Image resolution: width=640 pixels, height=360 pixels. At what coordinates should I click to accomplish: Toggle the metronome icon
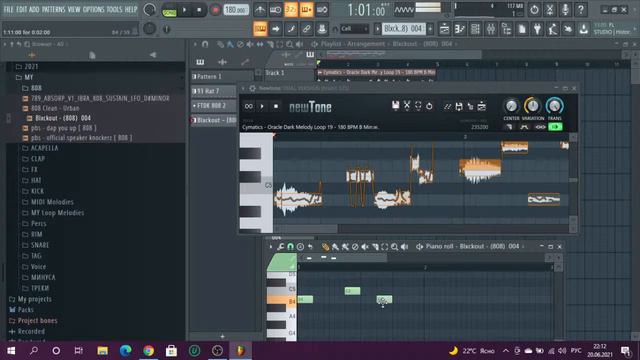[x=260, y=10]
